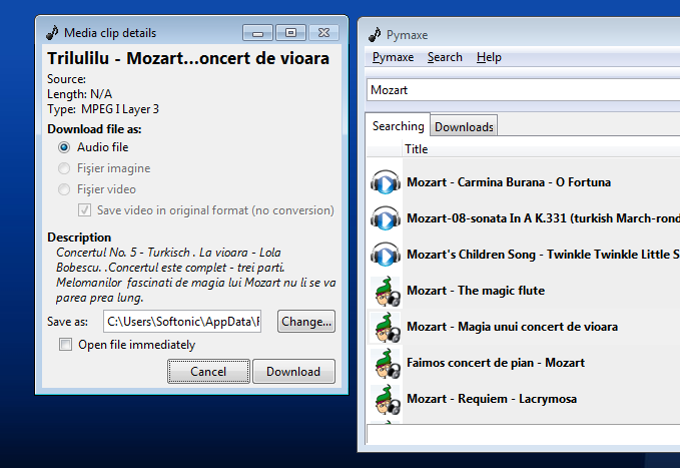680x468 pixels.
Task: Switch to the Downloads tab
Action: 464,127
